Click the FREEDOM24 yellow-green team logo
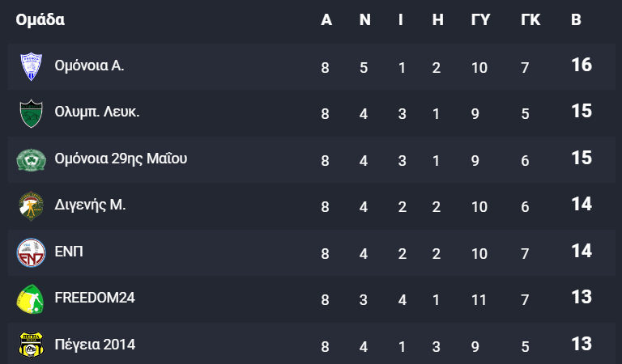This screenshot has width=622, height=364. (x=30, y=299)
